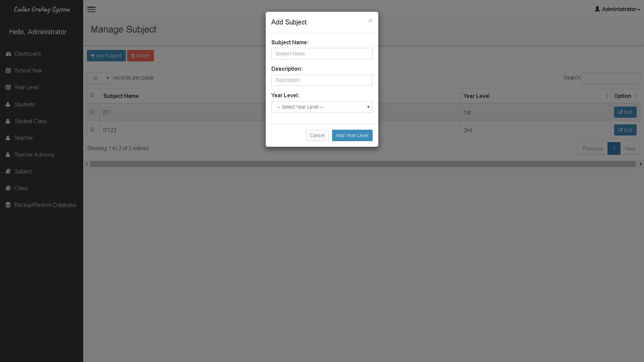Click the Class sidebar icon
Viewport: 644px width, 362px height.
8,188
